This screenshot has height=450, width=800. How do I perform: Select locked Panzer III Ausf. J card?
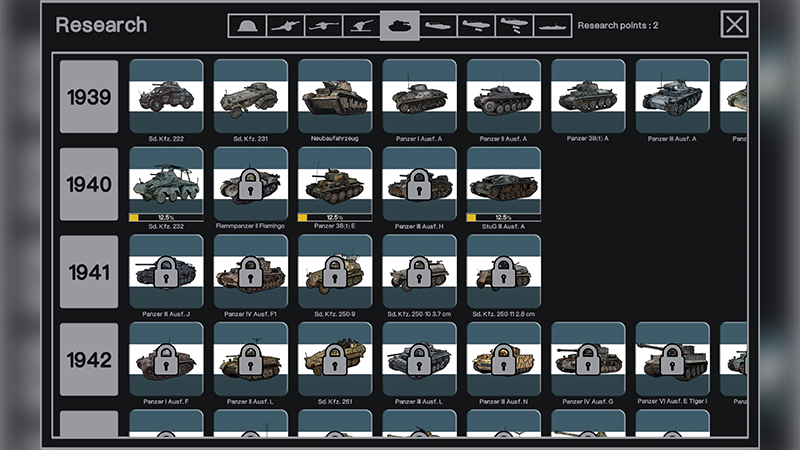pyautogui.click(x=166, y=272)
